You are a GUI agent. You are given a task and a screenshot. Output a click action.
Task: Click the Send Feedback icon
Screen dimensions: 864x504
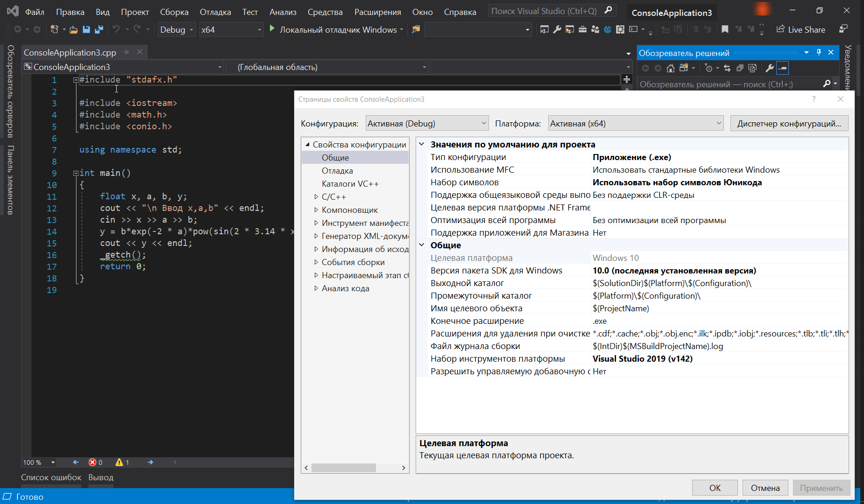click(843, 29)
